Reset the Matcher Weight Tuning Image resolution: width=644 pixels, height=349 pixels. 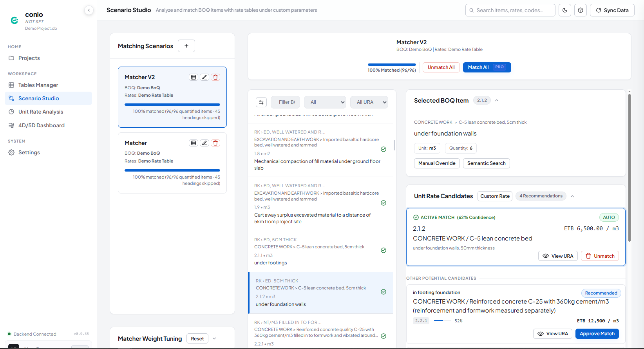click(x=197, y=339)
